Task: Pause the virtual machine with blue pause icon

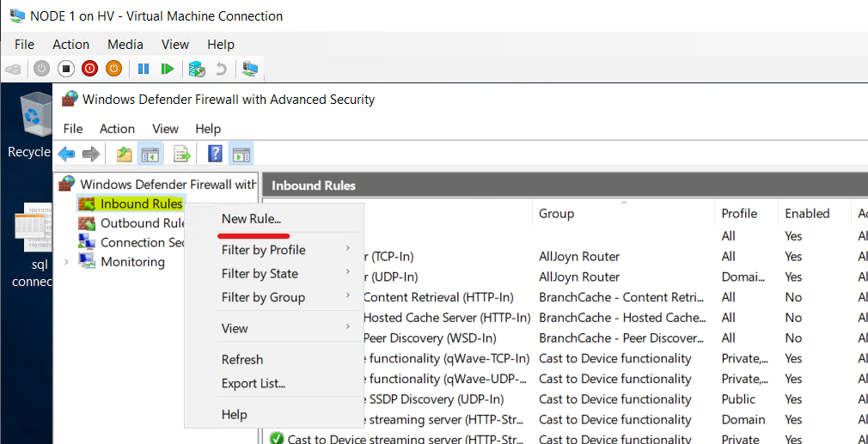Action: coord(144,69)
